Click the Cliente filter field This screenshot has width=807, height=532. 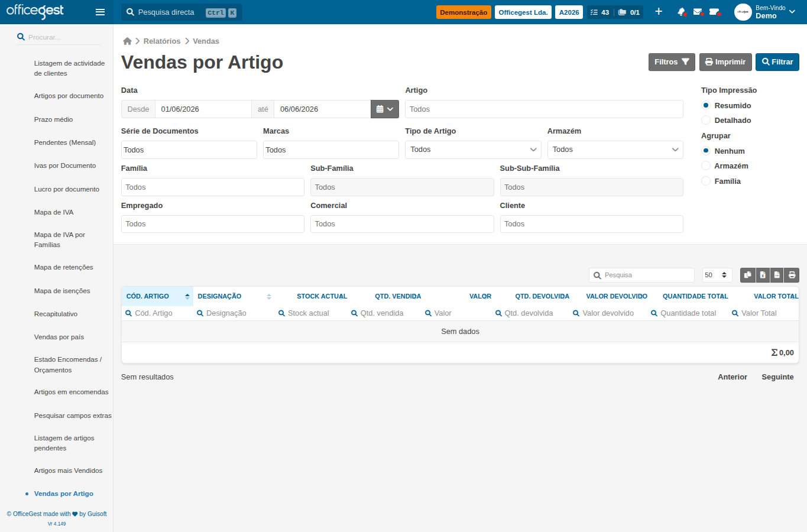click(592, 224)
